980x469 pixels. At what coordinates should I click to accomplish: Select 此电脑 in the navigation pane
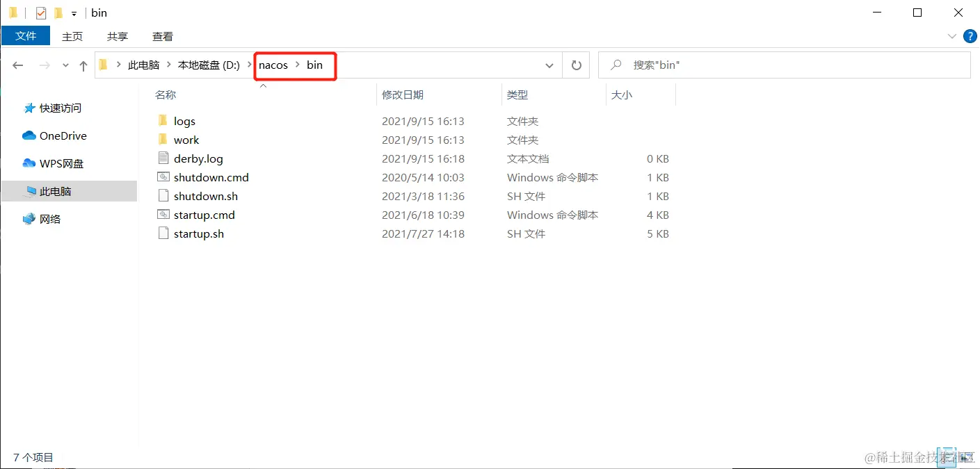point(55,190)
